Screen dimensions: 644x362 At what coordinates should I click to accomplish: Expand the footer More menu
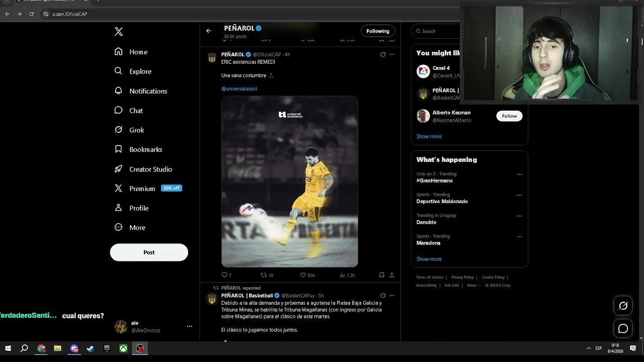coord(473,285)
